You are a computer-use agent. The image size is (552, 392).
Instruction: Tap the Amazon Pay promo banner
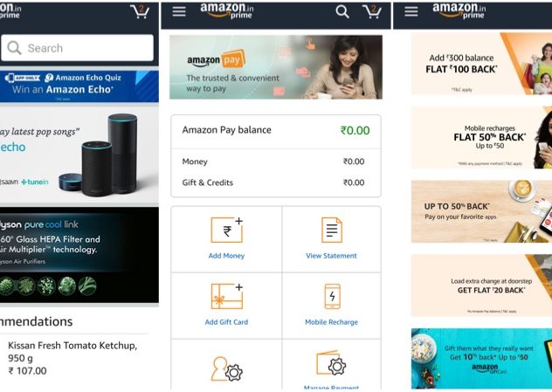(x=276, y=67)
